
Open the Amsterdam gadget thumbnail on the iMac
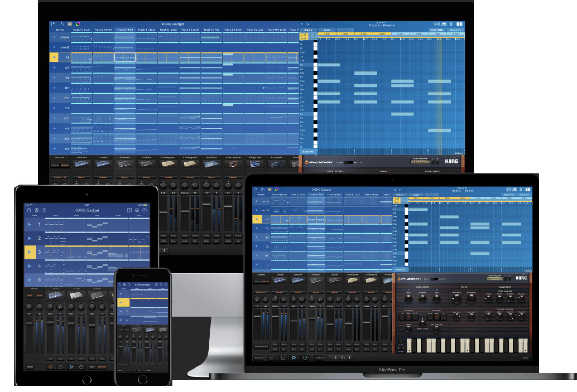pos(233,164)
